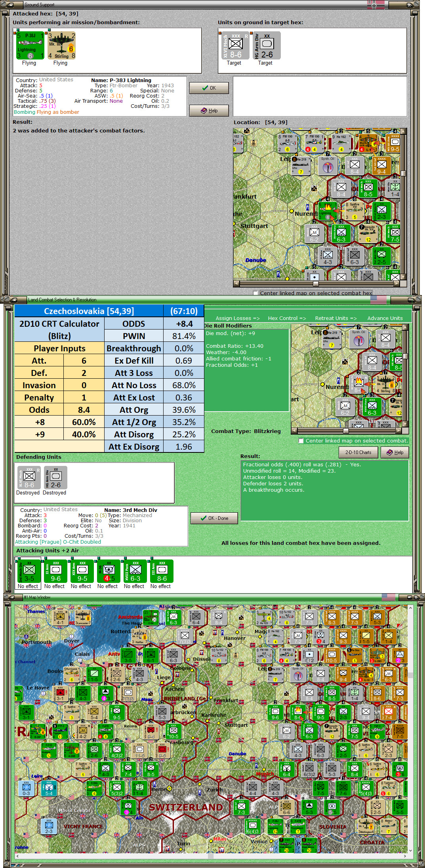Open the Retreat Units tab
The image size is (425, 868).
pos(336,318)
